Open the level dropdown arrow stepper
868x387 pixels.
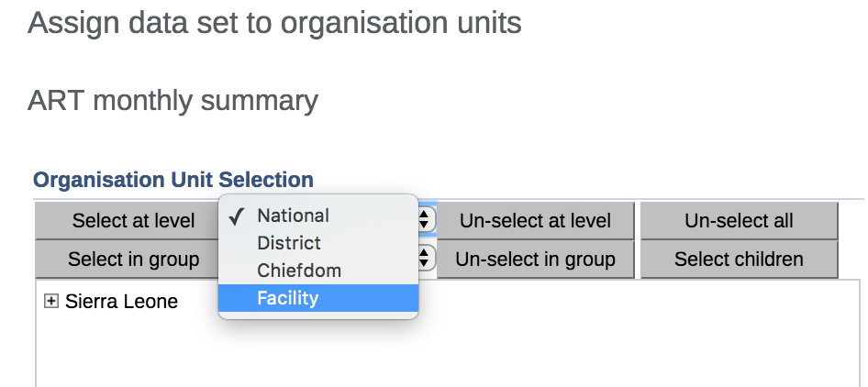(x=425, y=220)
